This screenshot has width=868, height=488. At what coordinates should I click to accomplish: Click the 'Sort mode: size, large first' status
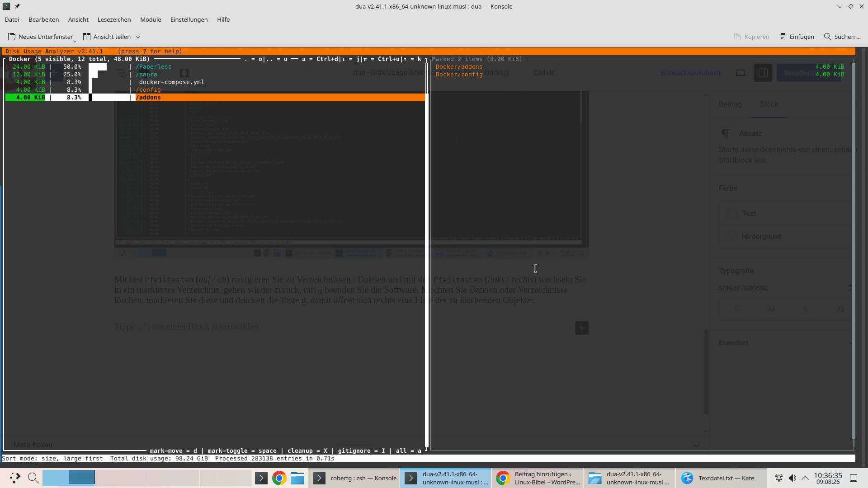pos(52,459)
